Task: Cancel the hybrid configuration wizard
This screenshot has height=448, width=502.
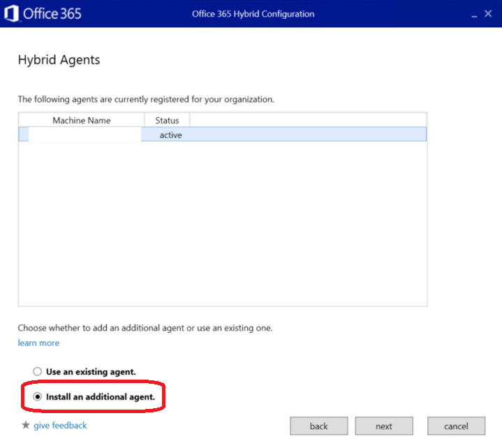Action: pos(456,426)
